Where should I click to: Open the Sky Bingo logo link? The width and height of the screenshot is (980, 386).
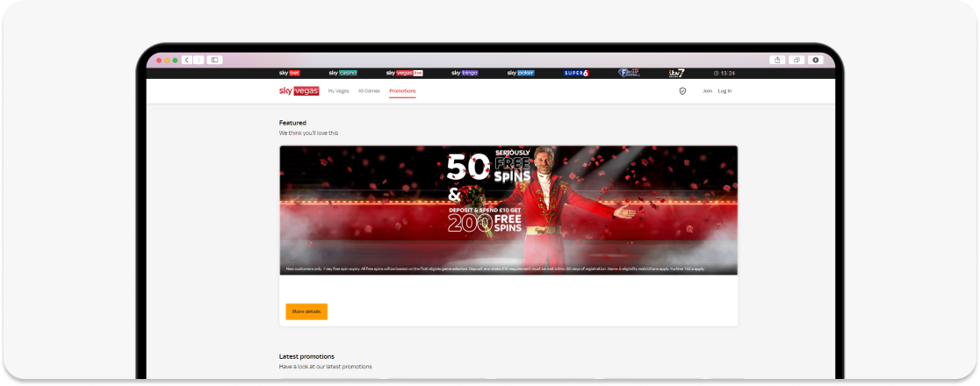coord(465,73)
